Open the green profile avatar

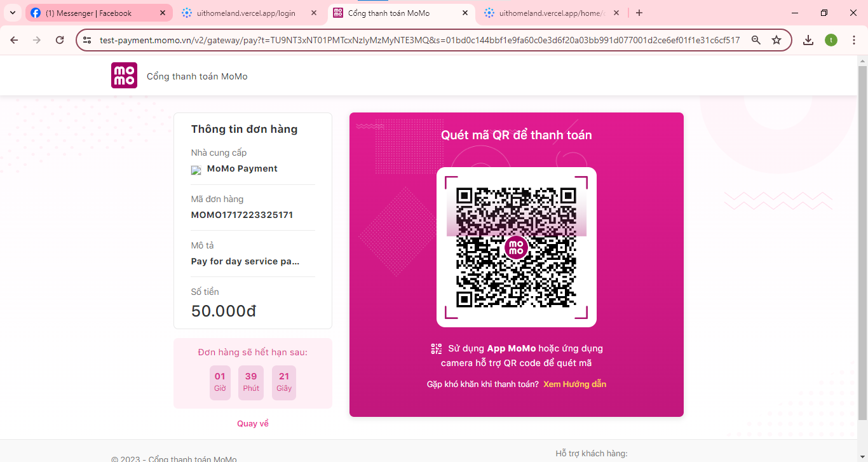831,40
